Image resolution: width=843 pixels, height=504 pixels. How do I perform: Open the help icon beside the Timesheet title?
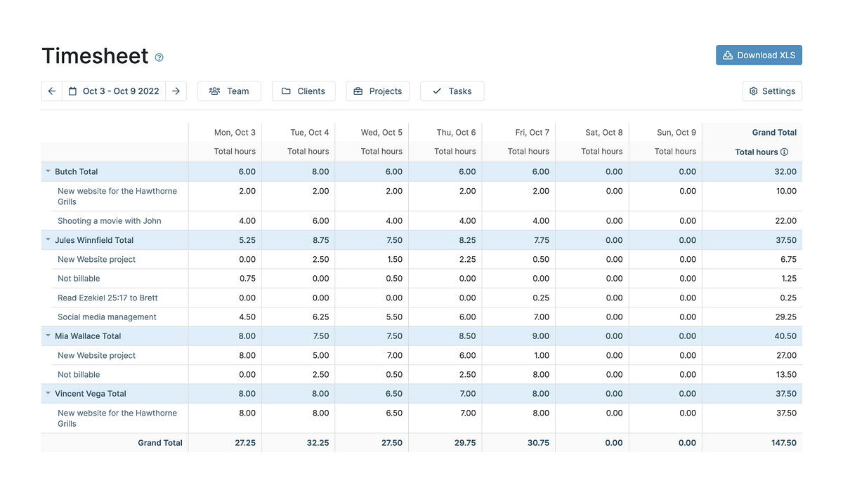click(159, 58)
